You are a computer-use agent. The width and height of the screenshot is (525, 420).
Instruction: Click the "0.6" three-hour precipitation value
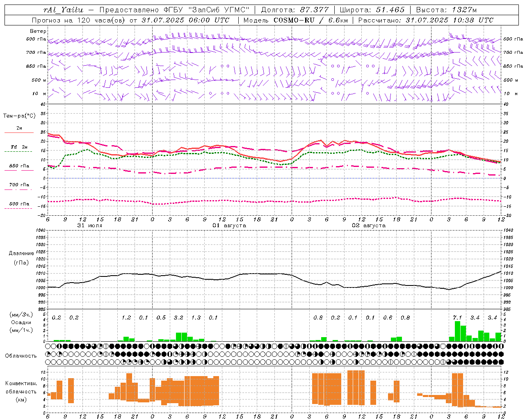(x=388, y=317)
